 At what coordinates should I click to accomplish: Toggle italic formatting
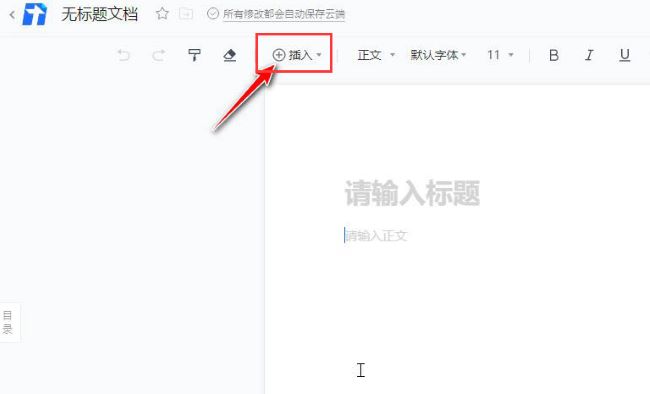click(589, 55)
